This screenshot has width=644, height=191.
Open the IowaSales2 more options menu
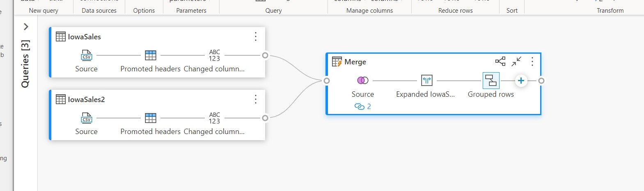coord(255,99)
